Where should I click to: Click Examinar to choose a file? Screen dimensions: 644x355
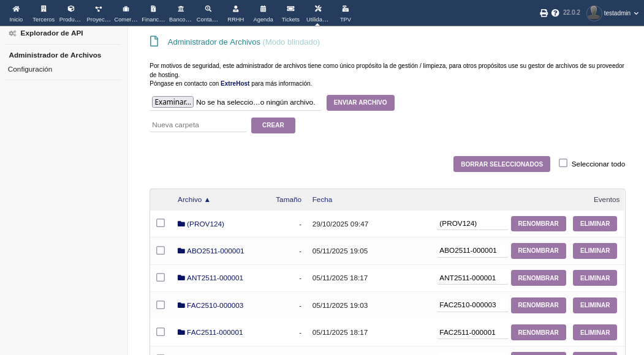click(173, 102)
